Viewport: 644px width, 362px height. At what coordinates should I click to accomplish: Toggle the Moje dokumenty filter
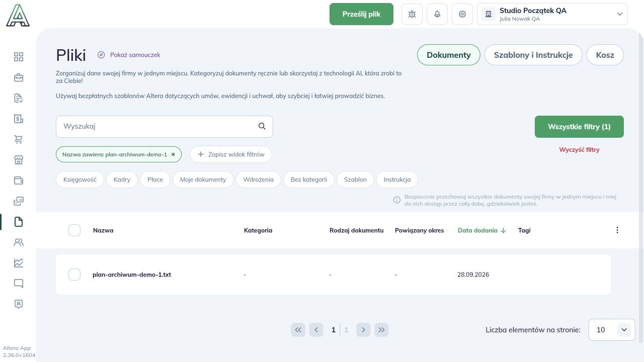tap(203, 179)
